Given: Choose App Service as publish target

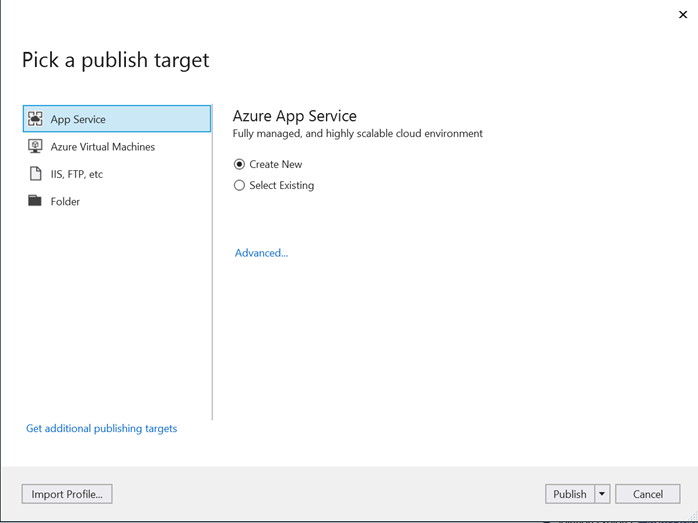Looking at the screenshot, I should pos(78,119).
